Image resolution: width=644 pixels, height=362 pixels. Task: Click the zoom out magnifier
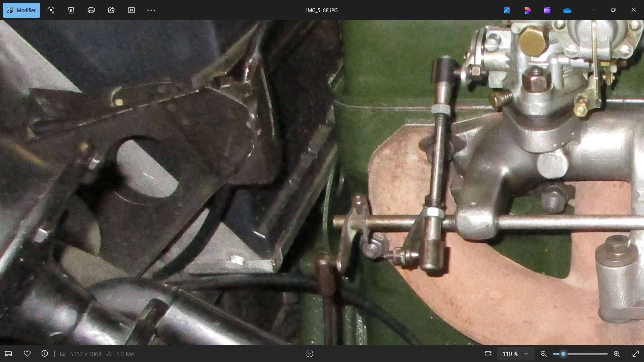pyautogui.click(x=544, y=354)
